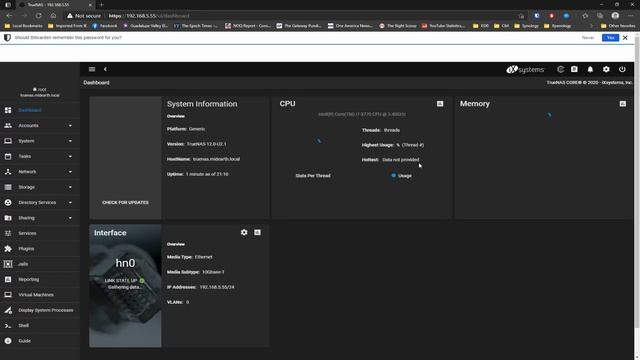The height and width of the screenshot is (360, 640).
Task: Click the Storage stack icon
Action: [8, 187]
